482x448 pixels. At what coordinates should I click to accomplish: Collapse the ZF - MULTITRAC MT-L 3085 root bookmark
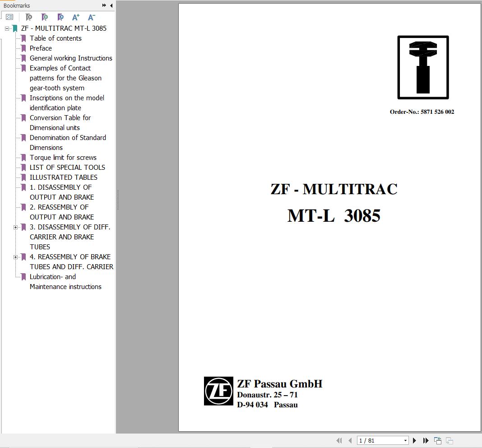(x=7, y=28)
